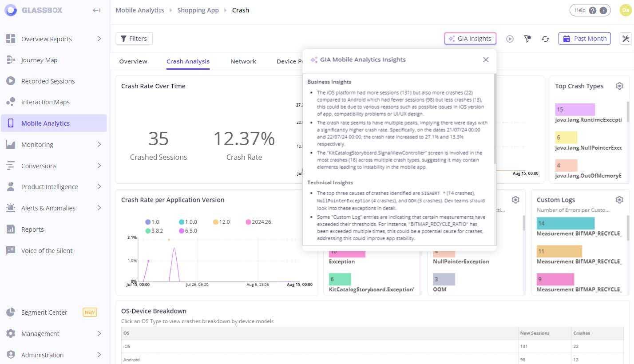Click the play sessions icon in the toolbar

click(510, 39)
